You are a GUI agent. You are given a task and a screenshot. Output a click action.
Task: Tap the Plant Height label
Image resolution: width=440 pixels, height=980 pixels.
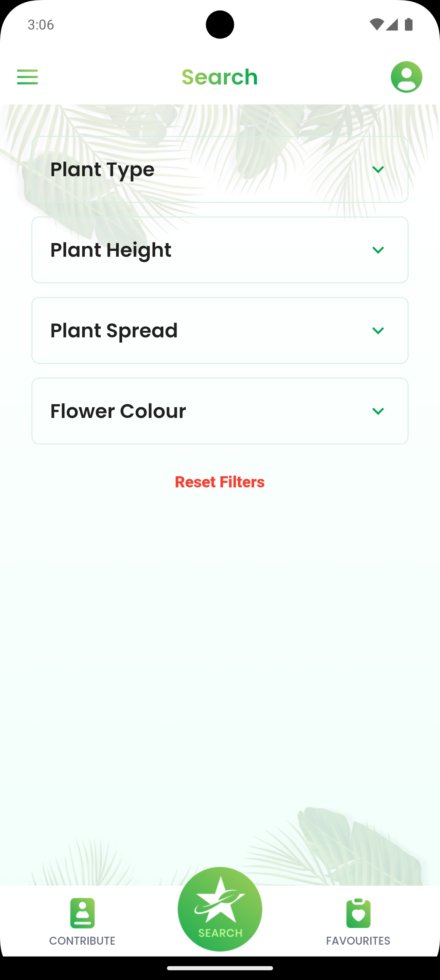111,250
